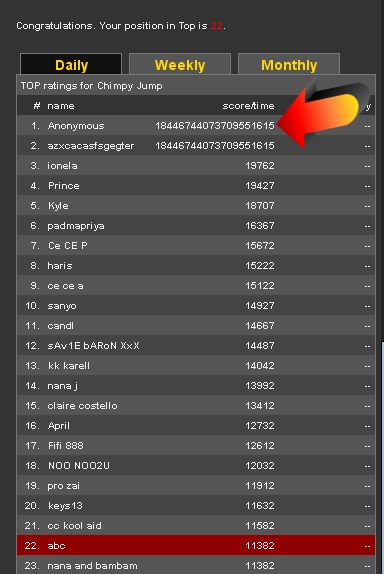384x574 pixels.
Task: Click score 15222 in haris's row
Action: click(260, 266)
